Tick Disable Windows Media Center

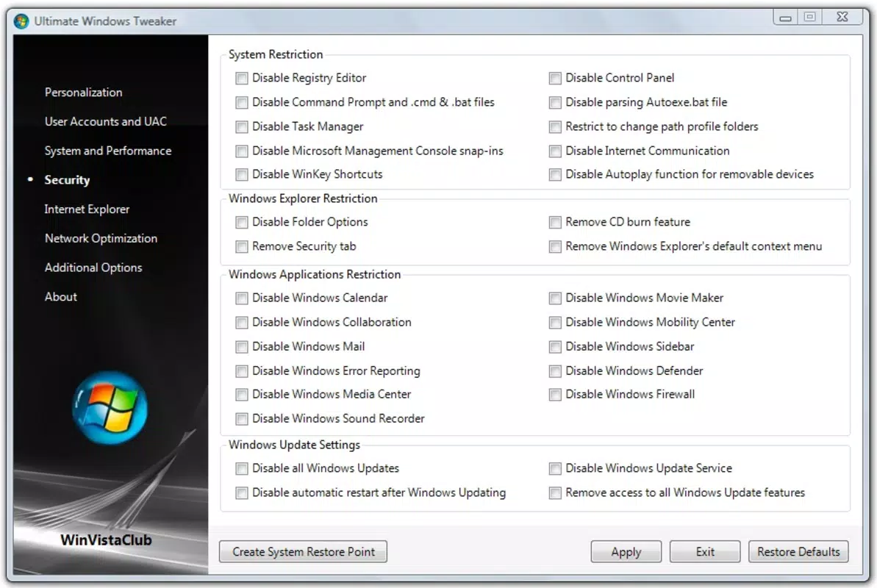coord(242,395)
